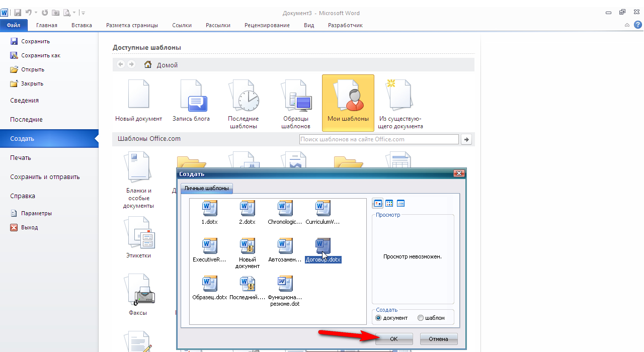
Task: Click Redo icon in quick access toolbar
Action: pyautogui.click(x=45, y=12)
